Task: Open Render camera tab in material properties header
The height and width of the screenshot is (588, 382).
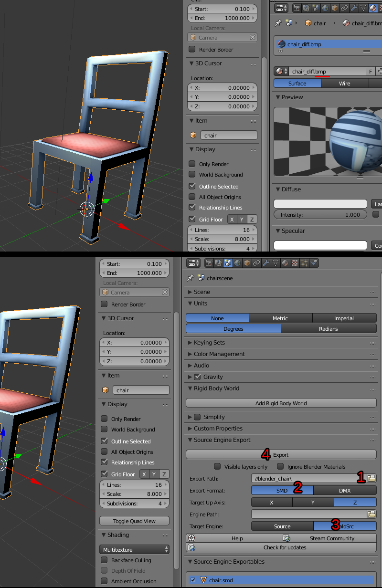Action: 297,8
